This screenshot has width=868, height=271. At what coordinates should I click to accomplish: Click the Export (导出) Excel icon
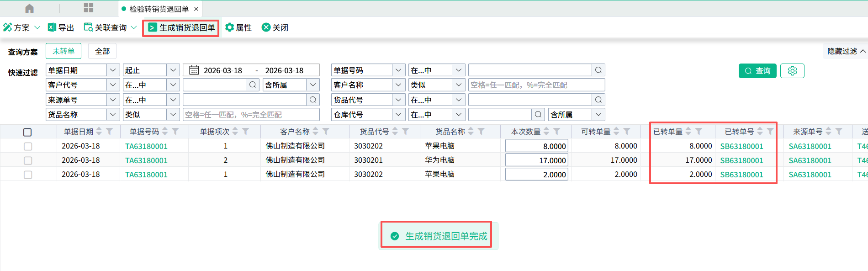pos(52,27)
